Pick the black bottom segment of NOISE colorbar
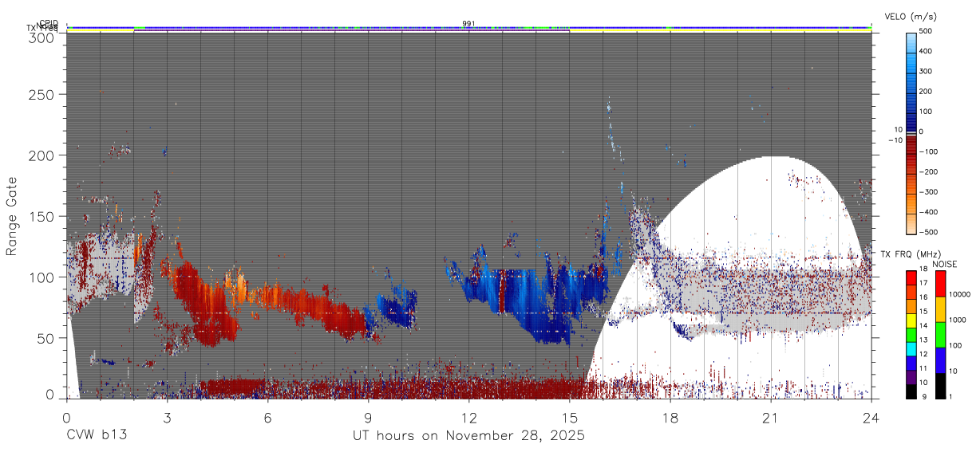 point(939,386)
